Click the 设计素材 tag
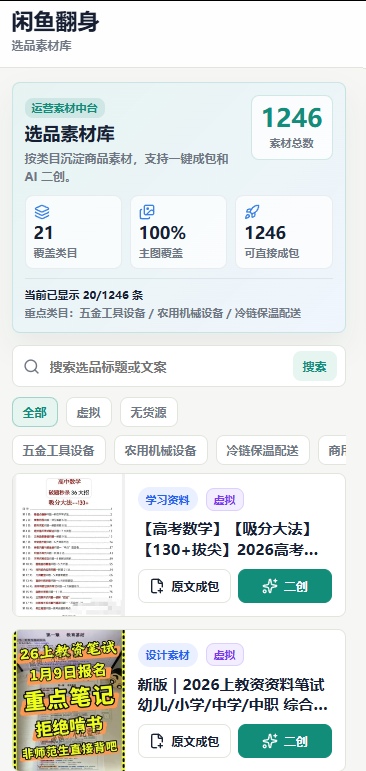The image size is (366, 771). [x=168, y=655]
